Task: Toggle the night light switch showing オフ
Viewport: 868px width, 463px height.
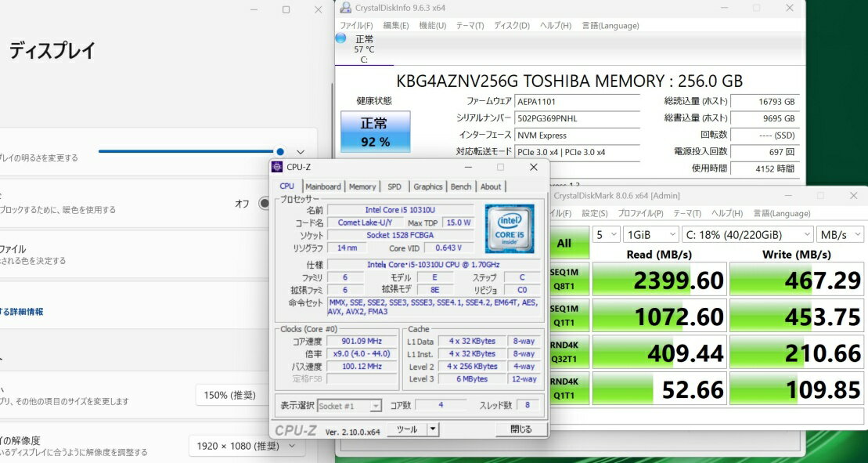Action: coord(264,204)
